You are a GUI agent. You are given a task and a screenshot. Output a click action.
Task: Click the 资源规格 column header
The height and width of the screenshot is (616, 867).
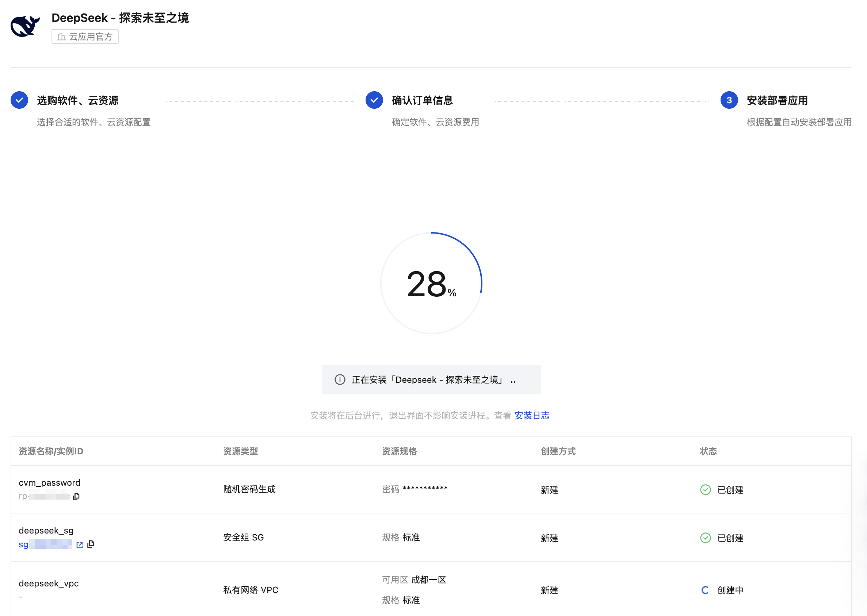point(399,451)
